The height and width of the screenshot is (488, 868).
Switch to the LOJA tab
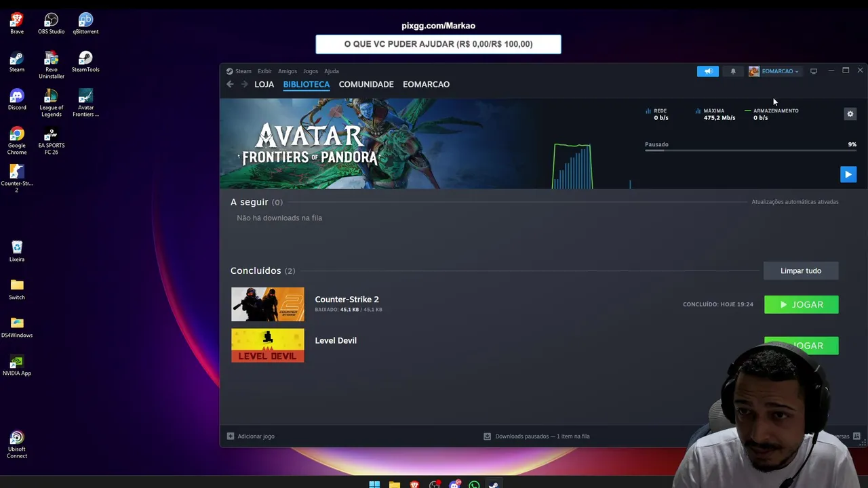pos(264,84)
